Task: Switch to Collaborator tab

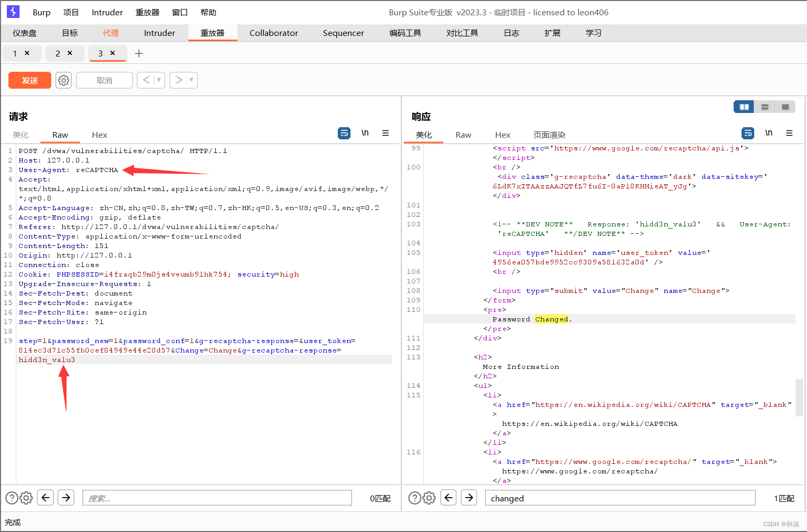Action: pyautogui.click(x=274, y=33)
